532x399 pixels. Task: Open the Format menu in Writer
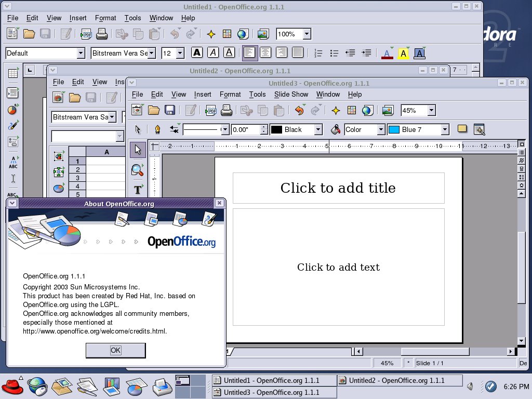(x=105, y=18)
